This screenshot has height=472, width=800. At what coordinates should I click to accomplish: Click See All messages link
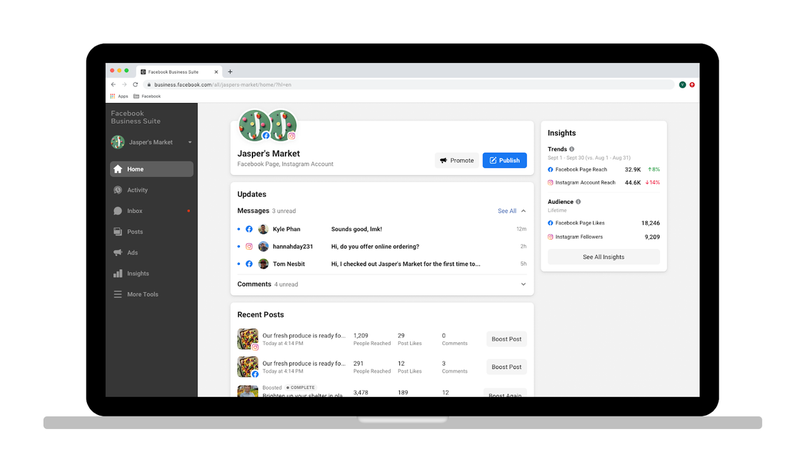click(x=507, y=211)
